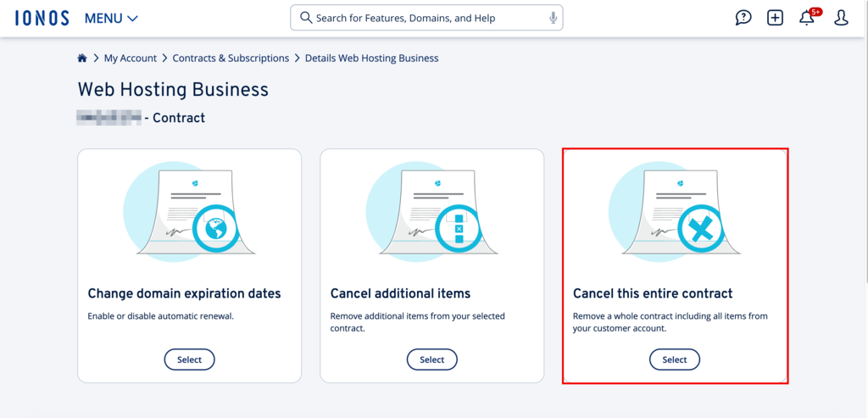Viewport: 868px width, 418px height.
Task: Click the IONOS logo
Action: 41,18
